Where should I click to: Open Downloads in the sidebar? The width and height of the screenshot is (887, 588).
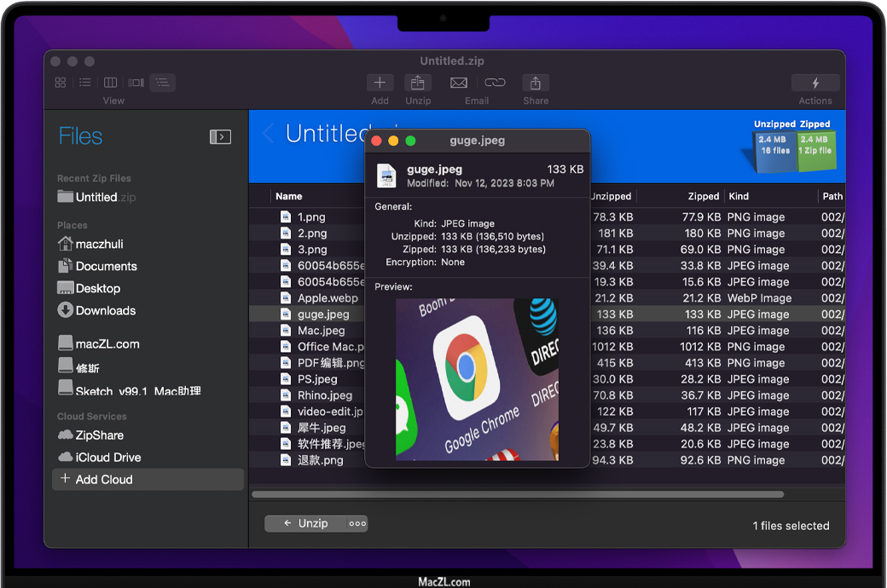coord(105,310)
